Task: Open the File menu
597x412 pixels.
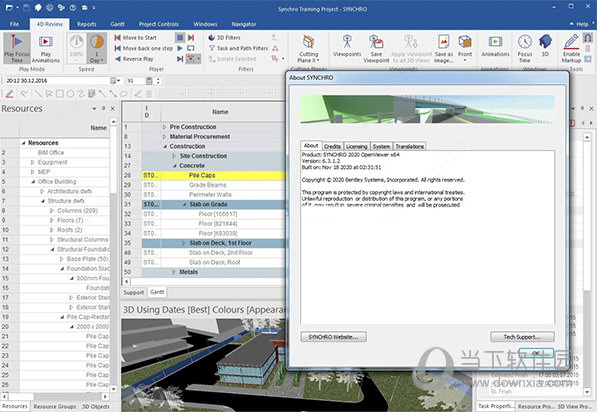Action: coord(14,24)
